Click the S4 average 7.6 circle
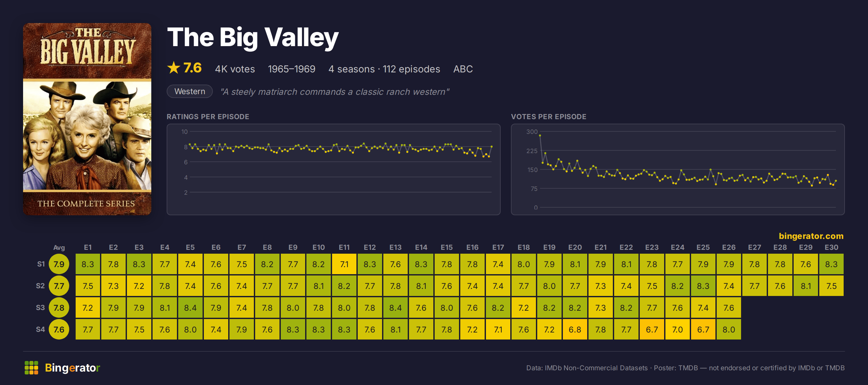The image size is (868, 385). [59, 329]
